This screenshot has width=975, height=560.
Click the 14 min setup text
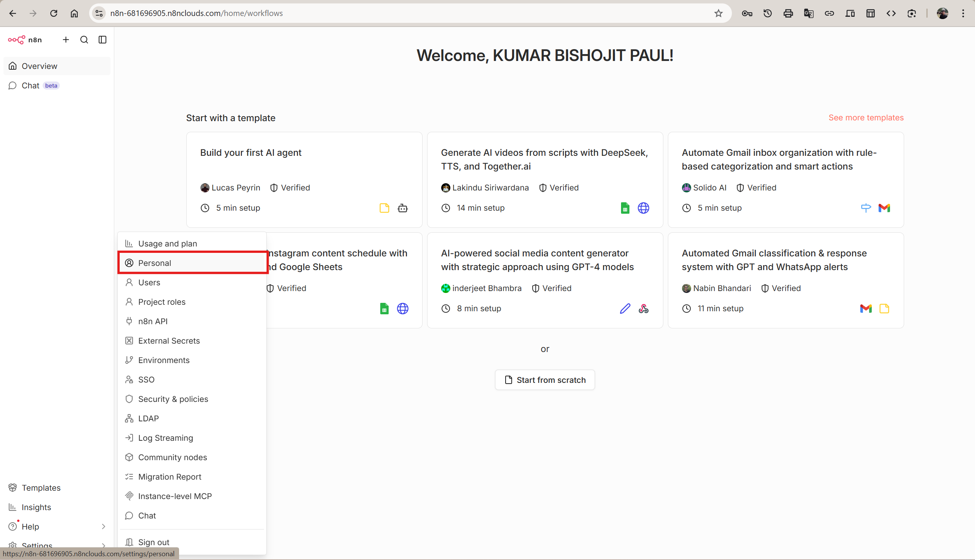(x=480, y=208)
